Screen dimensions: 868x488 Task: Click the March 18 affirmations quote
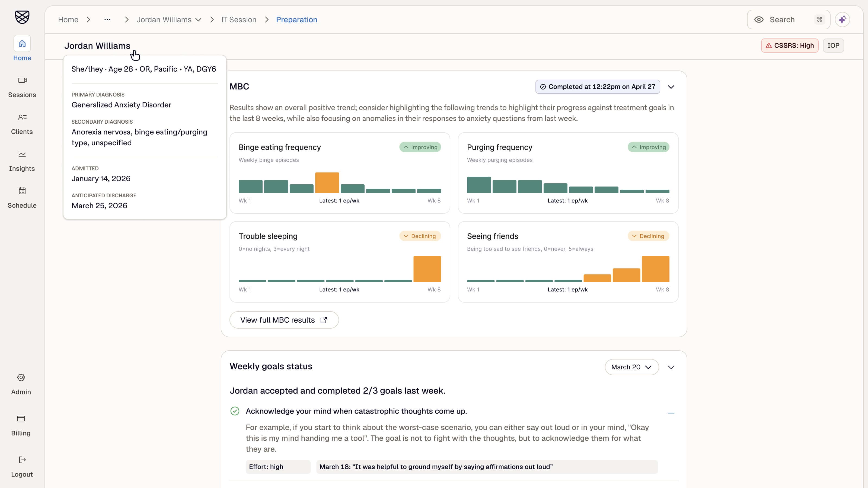[487, 467]
